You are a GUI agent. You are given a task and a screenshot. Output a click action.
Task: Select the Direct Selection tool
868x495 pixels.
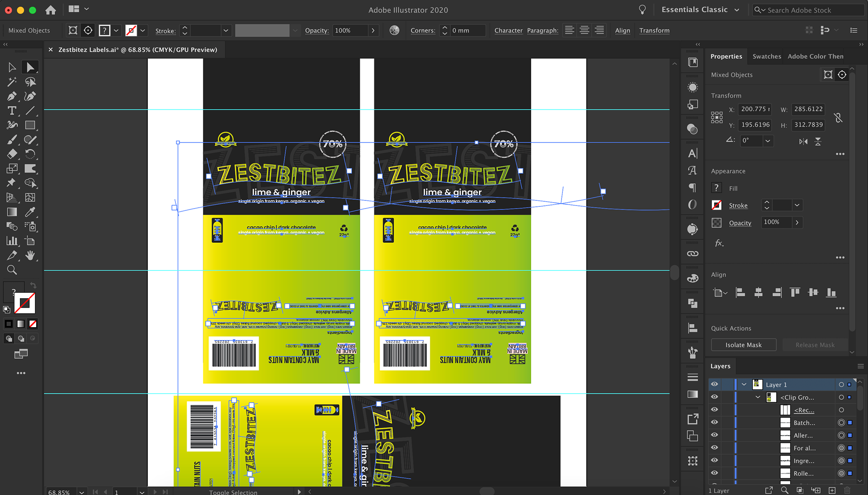tap(30, 67)
